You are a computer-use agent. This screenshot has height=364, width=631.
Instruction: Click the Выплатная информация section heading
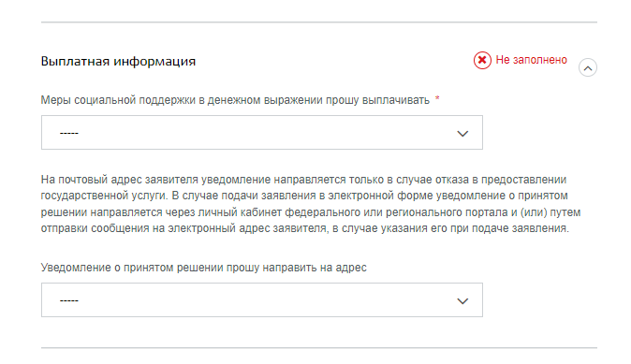pyautogui.click(x=118, y=62)
